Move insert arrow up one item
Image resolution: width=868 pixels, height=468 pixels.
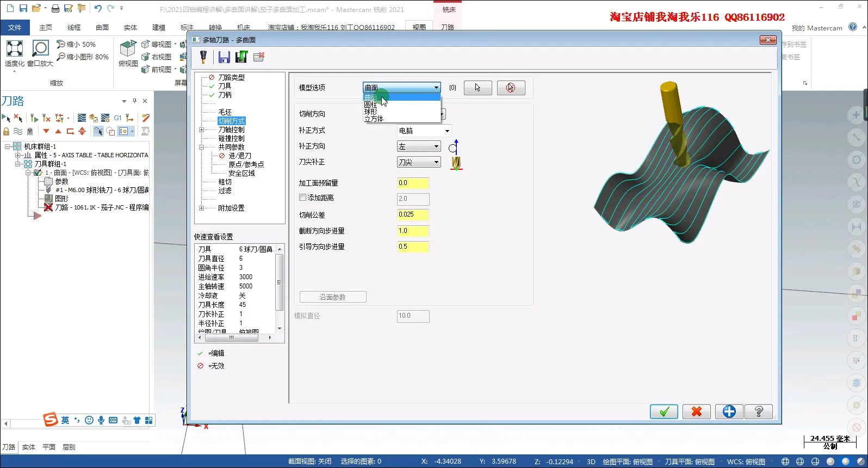(58, 131)
